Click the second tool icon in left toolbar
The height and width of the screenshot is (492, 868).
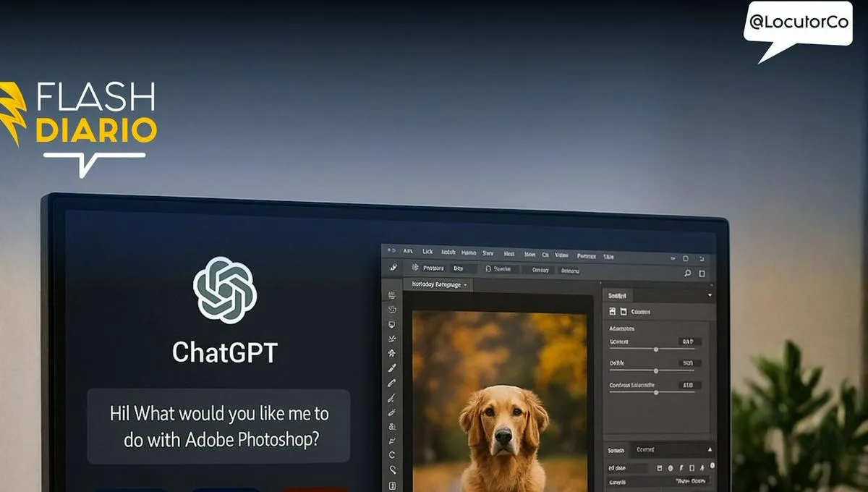392,310
